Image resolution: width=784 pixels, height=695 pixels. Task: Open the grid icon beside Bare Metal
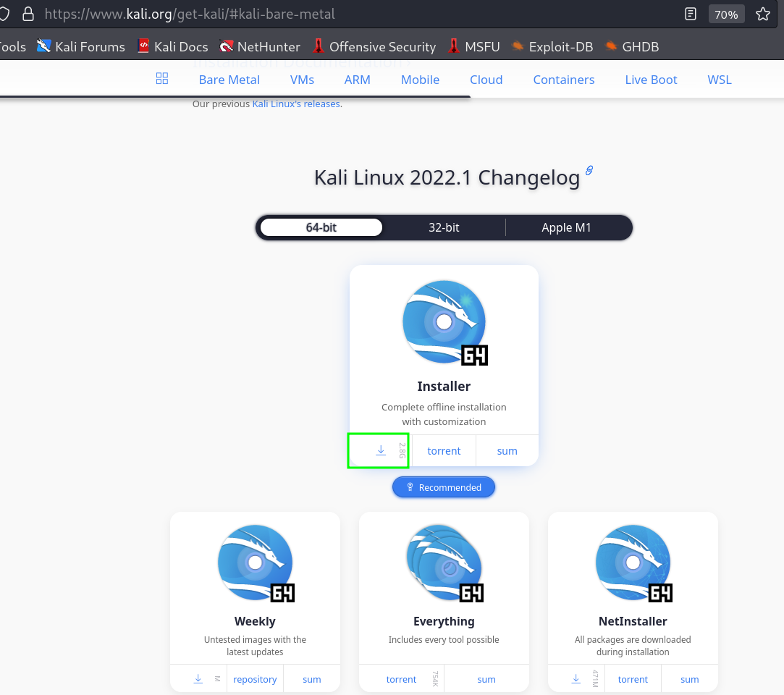click(x=162, y=78)
